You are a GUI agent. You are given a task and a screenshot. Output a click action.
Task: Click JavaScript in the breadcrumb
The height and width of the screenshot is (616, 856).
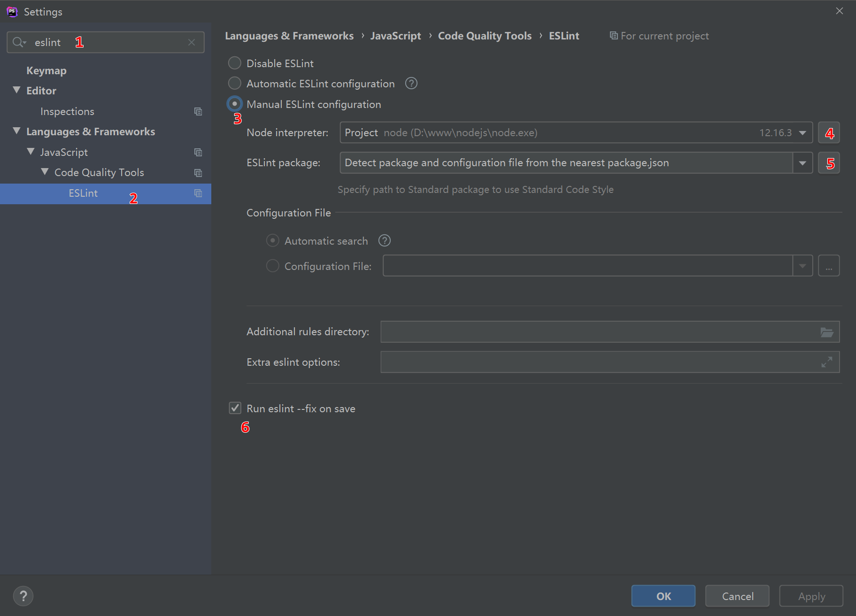pyautogui.click(x=396, y=36)
